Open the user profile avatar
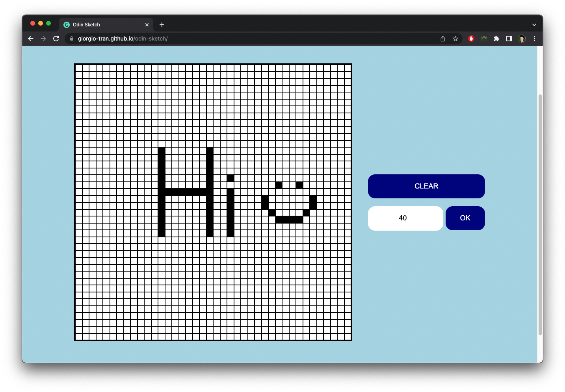Screen dimensions: 565x392 point(522,39)
